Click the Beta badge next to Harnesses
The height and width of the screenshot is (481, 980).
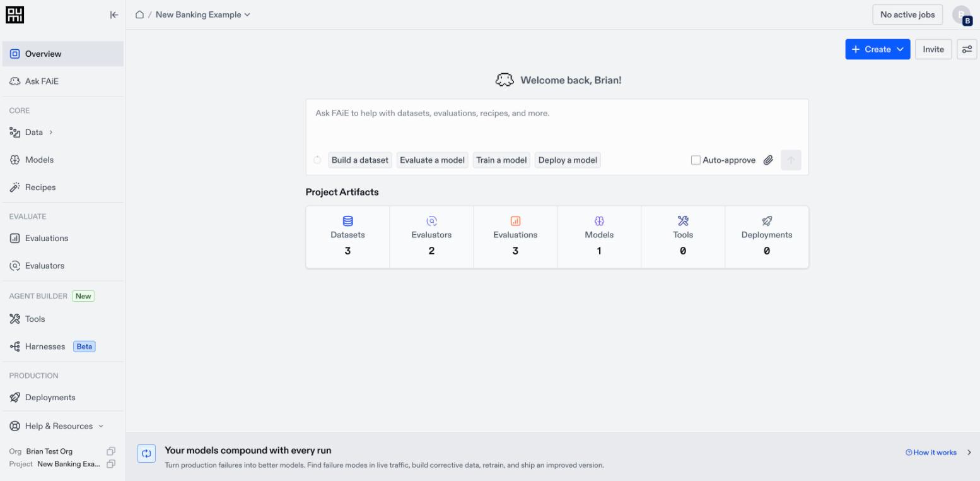click(x=85, y=347)
